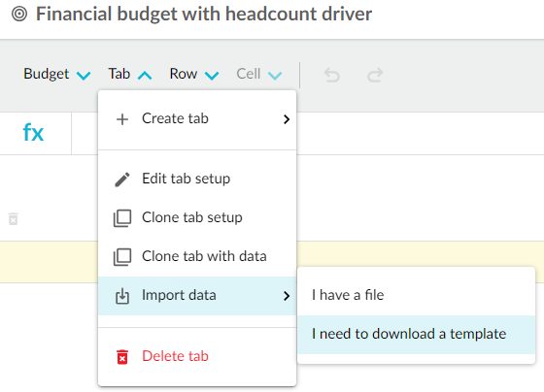The height and width of the screenshot is (392, 544).
Task: Open the Budget dropdown menu
Action: [57, 74]
